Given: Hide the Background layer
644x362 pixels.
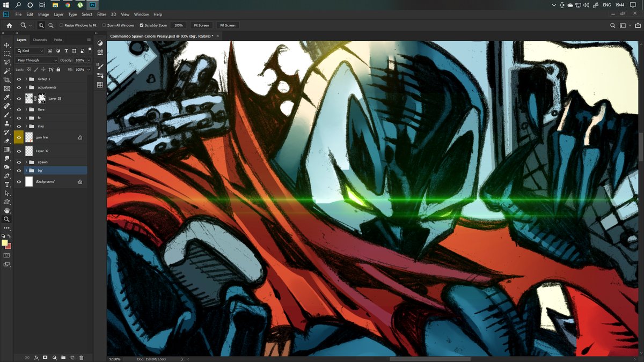Looking at the screenshot, I should 19,182.
